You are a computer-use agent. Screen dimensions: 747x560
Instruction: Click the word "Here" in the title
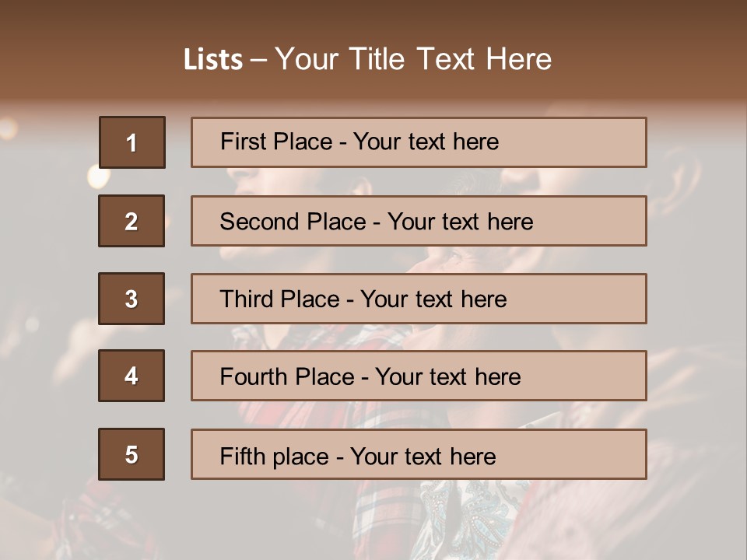(x=519, y=59)
